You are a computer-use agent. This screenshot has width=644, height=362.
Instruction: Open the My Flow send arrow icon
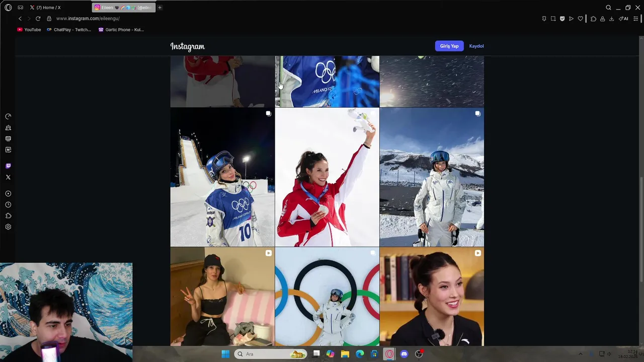pyautogui.click(x=571, y=19)
